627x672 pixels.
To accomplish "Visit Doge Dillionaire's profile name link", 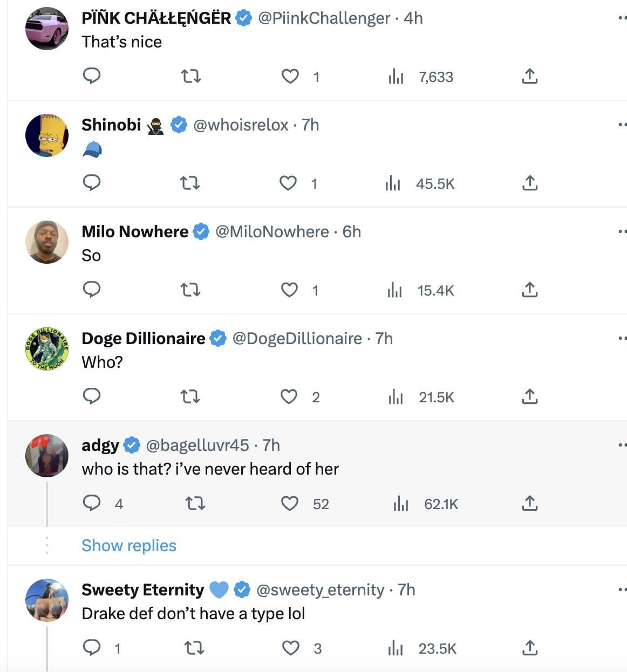I will (x=143, y=338).
